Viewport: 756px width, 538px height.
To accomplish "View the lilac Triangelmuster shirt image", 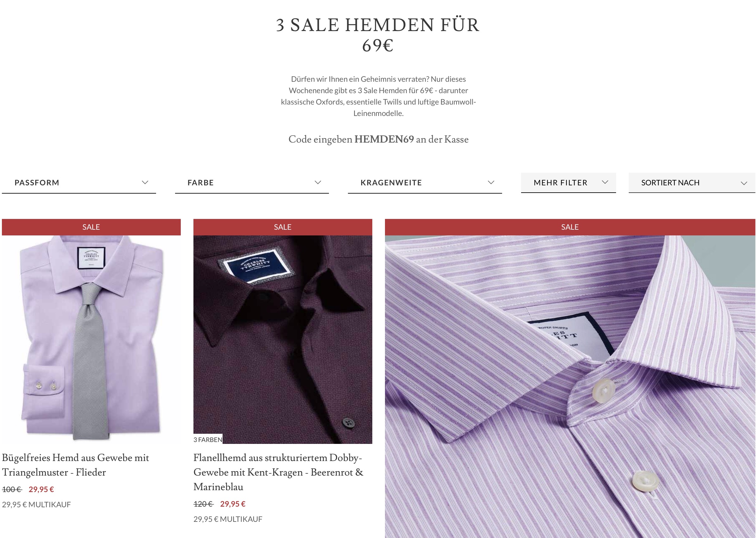I will click(x=91, y=340).
